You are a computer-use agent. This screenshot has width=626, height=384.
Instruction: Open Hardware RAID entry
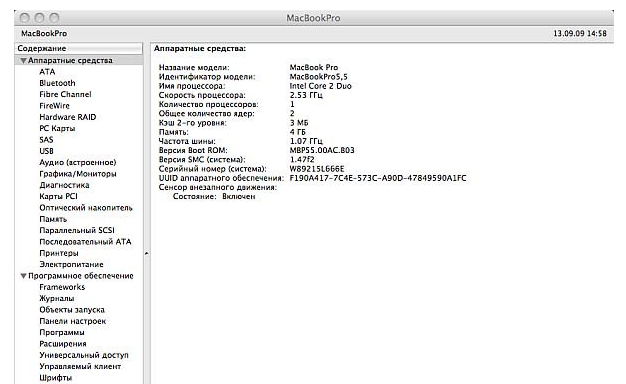click(x=67, y=117)
